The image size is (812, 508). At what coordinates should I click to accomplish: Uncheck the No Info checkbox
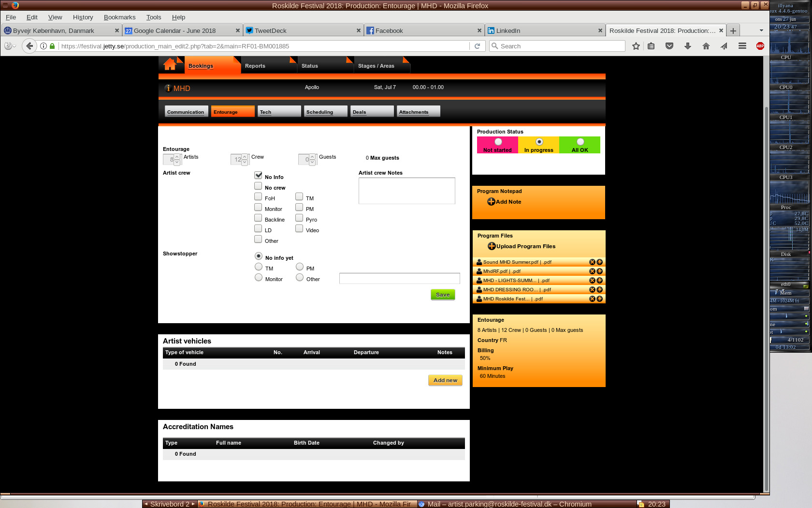click(259, 176)
